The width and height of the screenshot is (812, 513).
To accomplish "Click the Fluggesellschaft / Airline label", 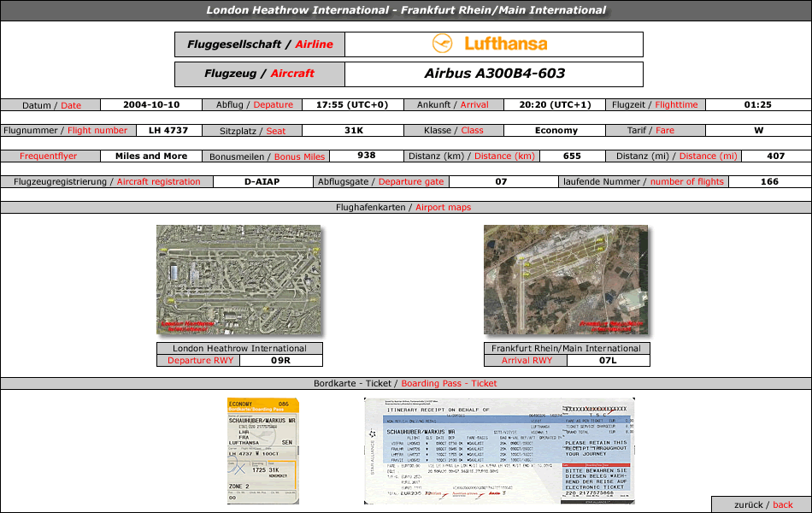I will pyautogui.click(x=260, y=44).
